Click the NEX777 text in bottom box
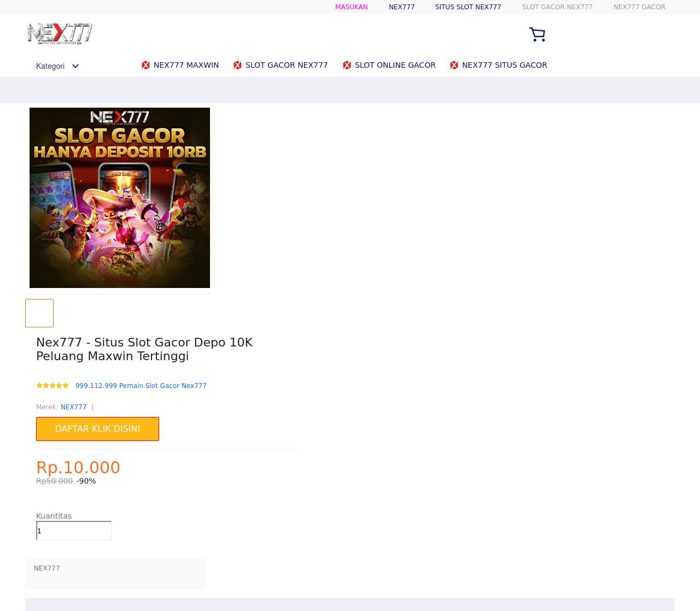 pyautogui.click(x=47, y=568)
